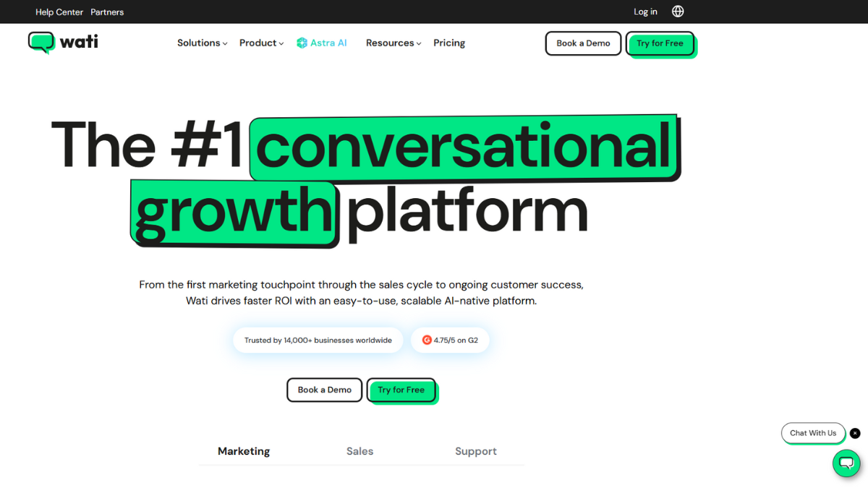This screenshot has height=488, width=868.
Task: Open the green chat widget bubble
Action: 846,463
